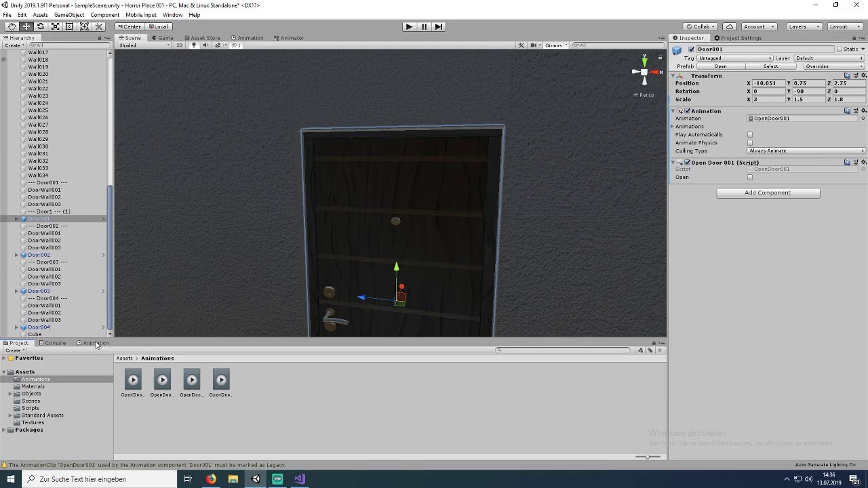Click the Add Component button
This screenshot has width=868, height=488.
point(768,193)
